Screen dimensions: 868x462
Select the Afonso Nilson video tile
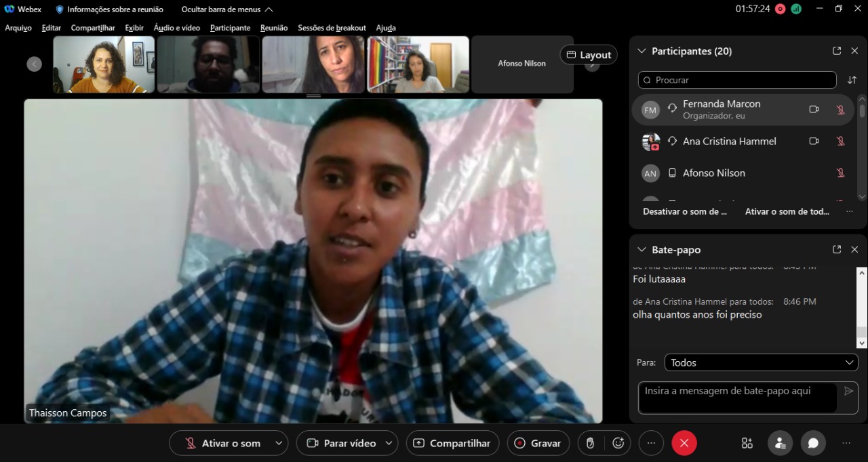(522, 64)
